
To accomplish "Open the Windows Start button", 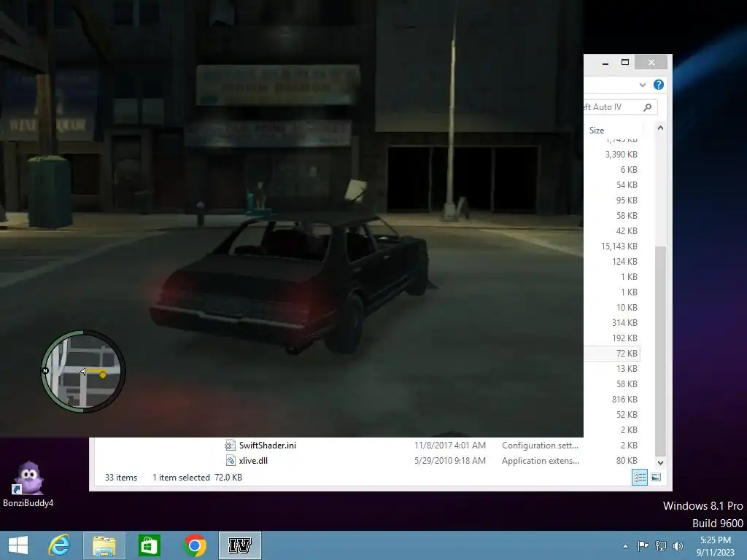I will click(x=18, y=545).
